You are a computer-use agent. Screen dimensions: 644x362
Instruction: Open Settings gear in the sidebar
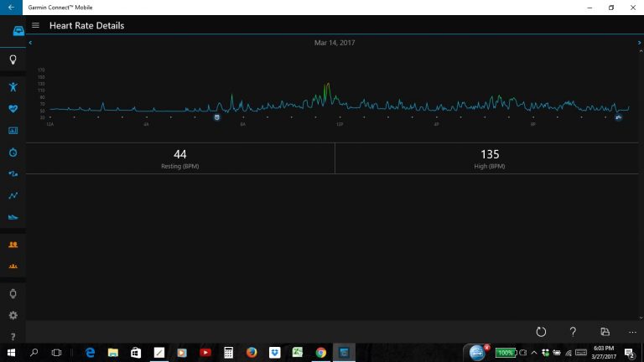pos(13,315)
